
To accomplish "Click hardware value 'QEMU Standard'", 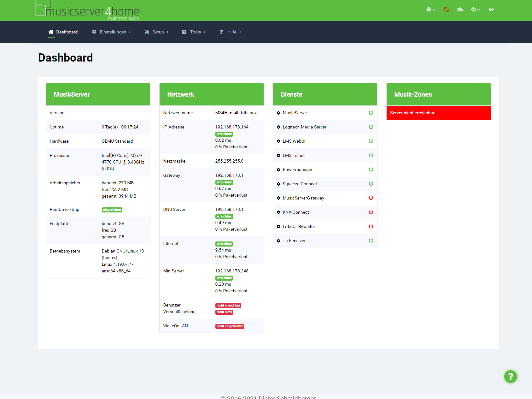I will 117,141.
